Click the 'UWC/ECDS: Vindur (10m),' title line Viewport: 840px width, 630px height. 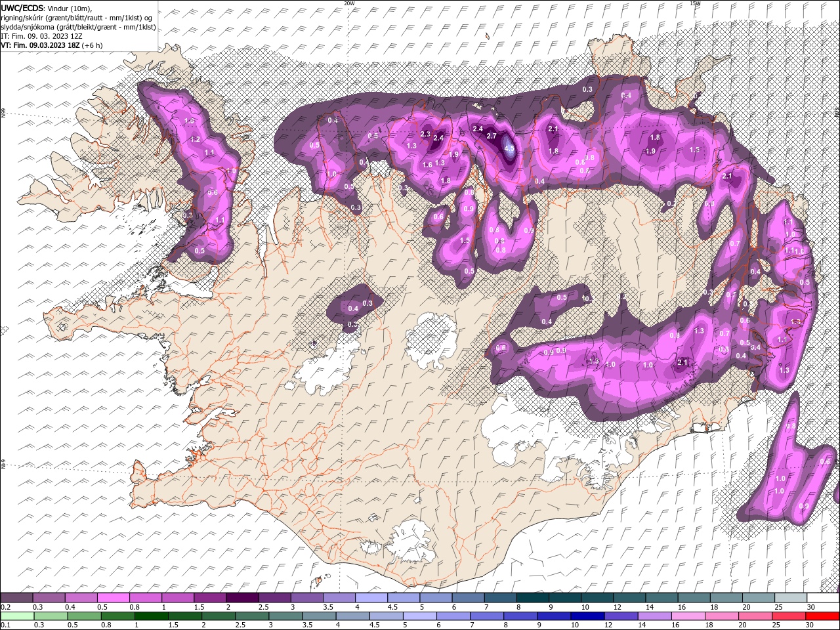click(47, 8)
